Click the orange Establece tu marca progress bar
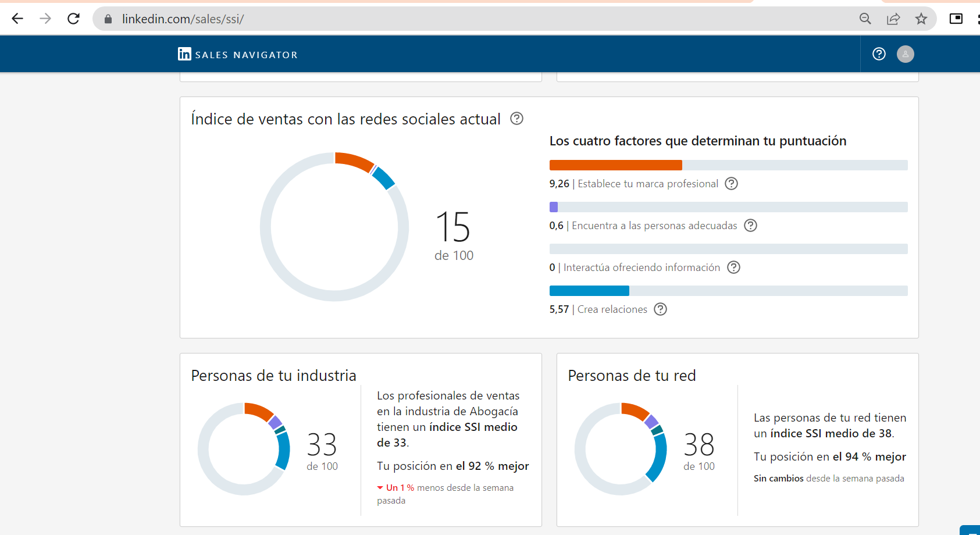 coord(616,165)
